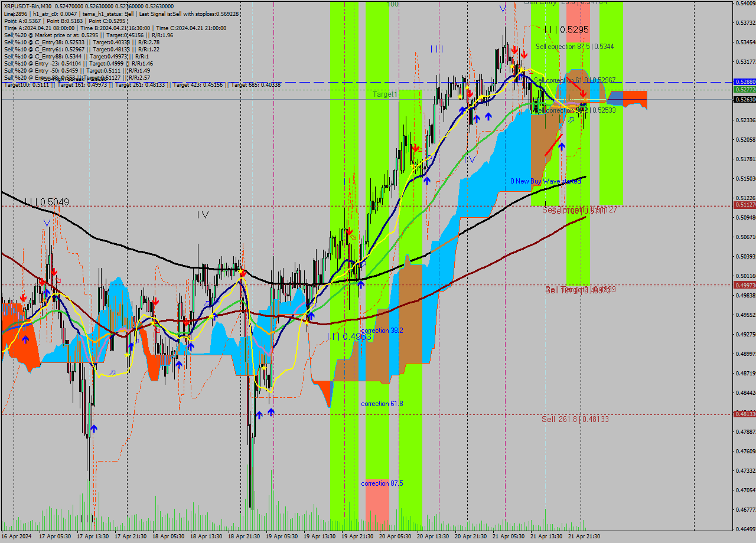756x543 pixels.
Task: Click the 'Target100: 0.5111' targets line
Action: click(142, 84)
